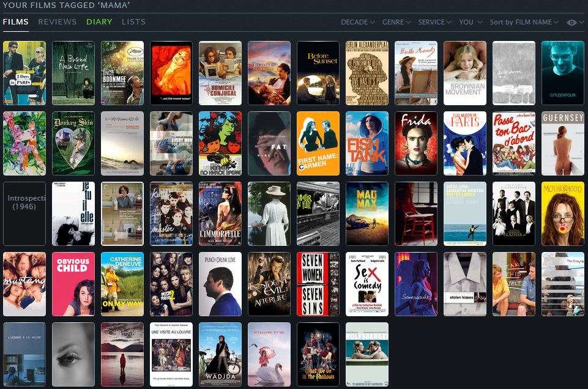The image size is (588, 389).
Task: Open the Seven Women Seven Sins poster
Action: 318,284
